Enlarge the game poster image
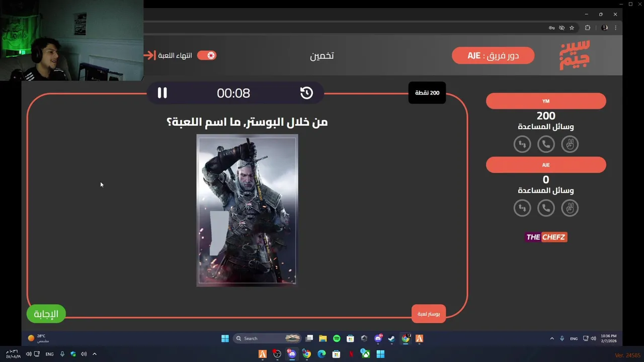This screenshot has height=362, width=644. coord(247,211)
